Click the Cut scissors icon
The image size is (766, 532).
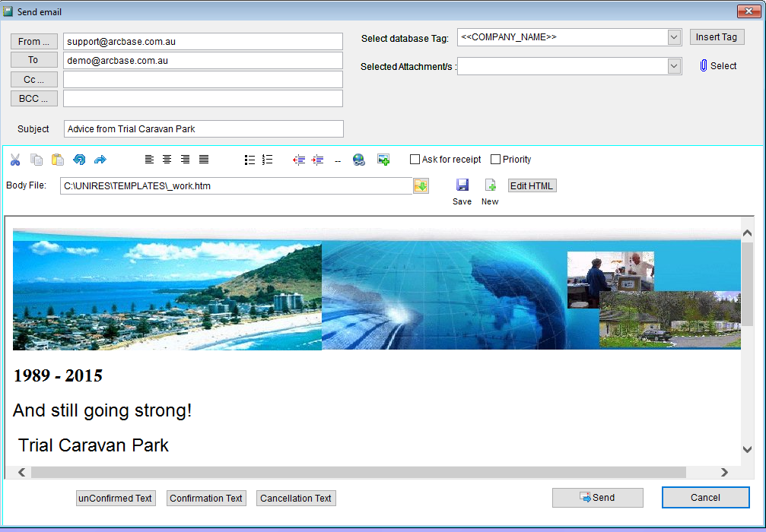(15, 160)
